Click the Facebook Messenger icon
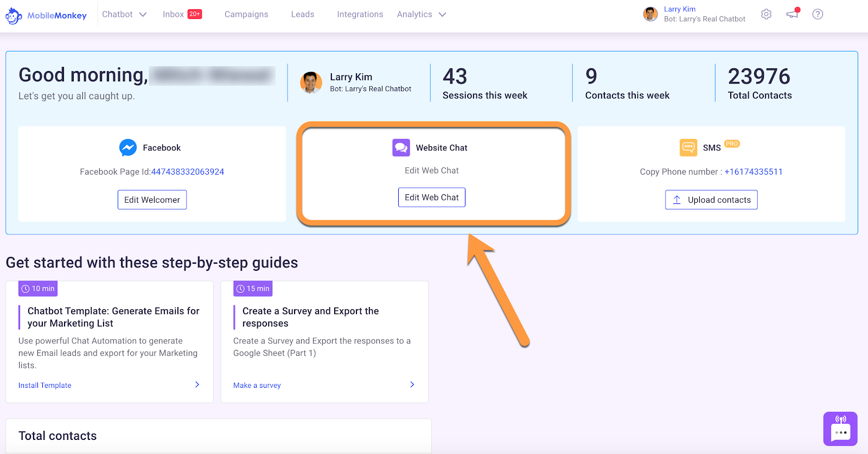The image size is (868, 454). point(128,148)
